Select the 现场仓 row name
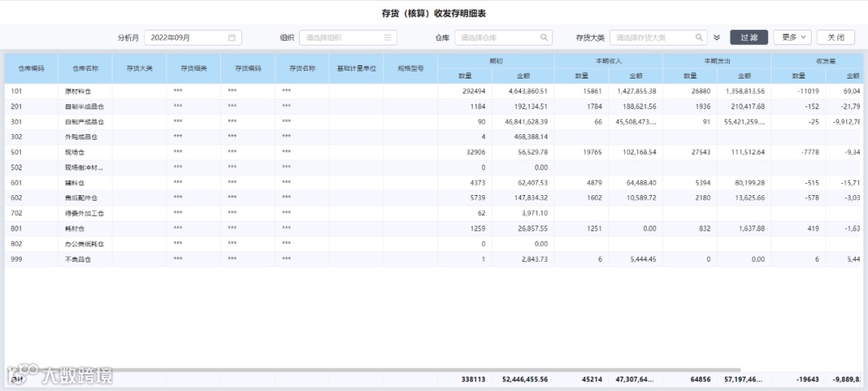This screenshot has height=391, width=868. coord(74,152)
